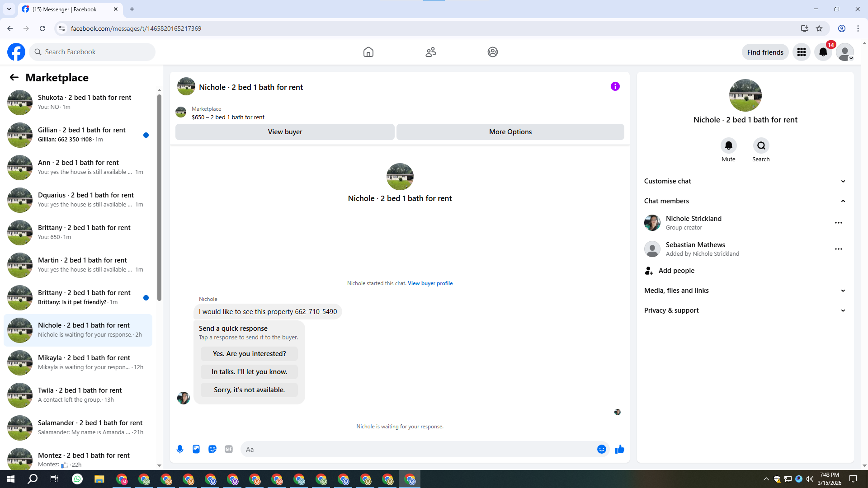Open the Mikayla chat thread
The height and width of the screenshot is (488, 868).
[x=78, y=362]
